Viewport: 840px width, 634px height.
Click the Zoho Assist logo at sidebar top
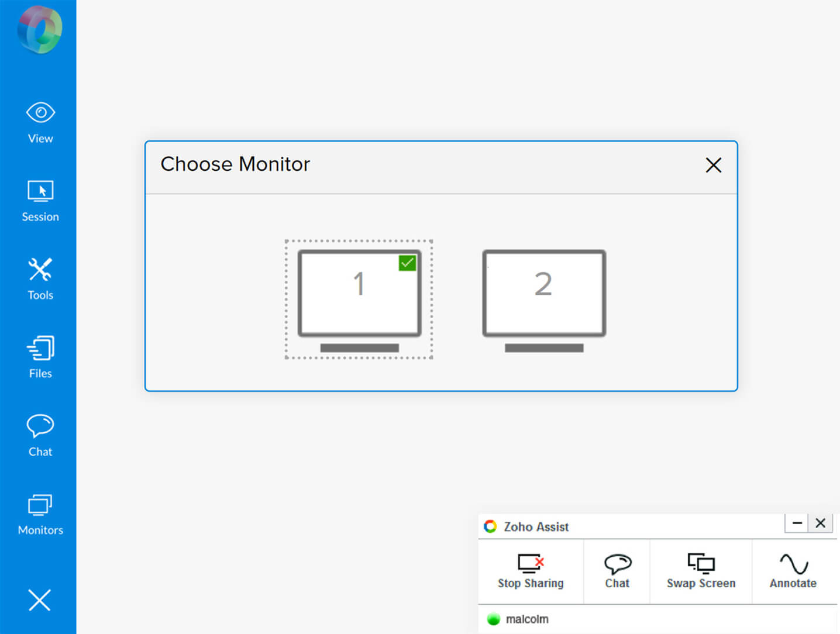[39, 29]
